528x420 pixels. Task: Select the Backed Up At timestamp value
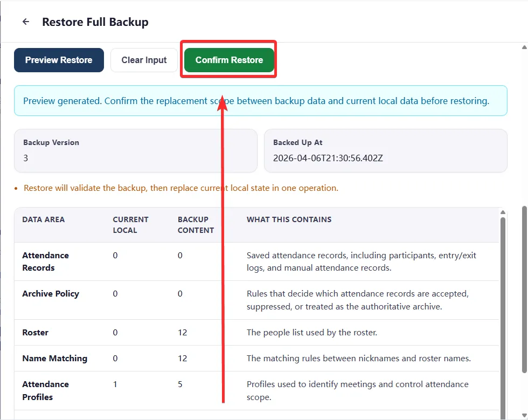[328, 158]
